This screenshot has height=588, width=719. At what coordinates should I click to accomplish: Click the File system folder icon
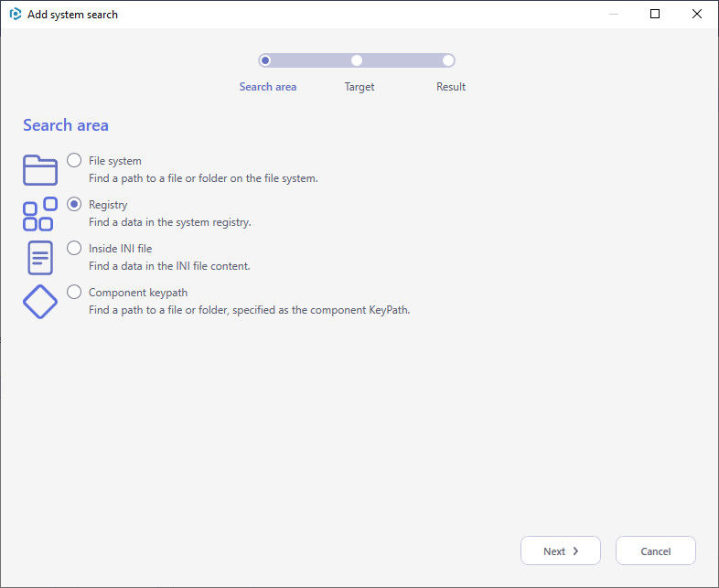40,170
